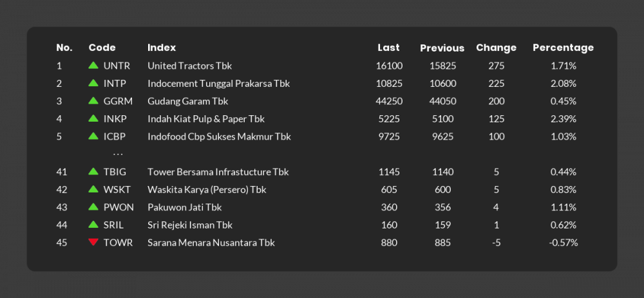Click the Gudang Garam last price 44250
The width and height of the screenshot is (644, 298).
pos(389,102)
